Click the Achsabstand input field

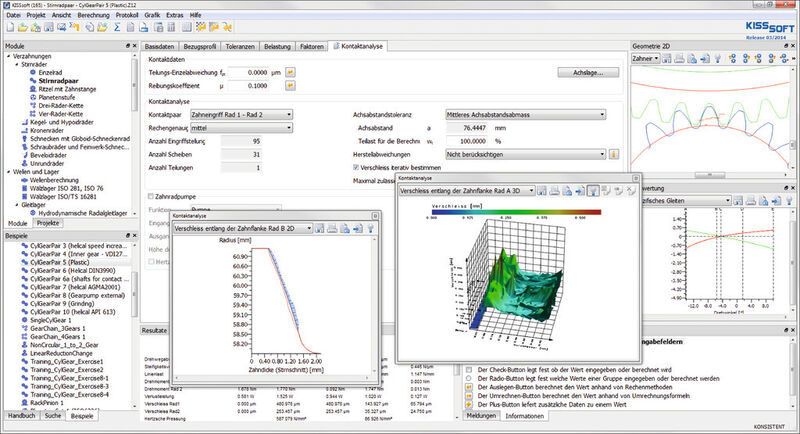pyautogui.click(x=465, y=128)
